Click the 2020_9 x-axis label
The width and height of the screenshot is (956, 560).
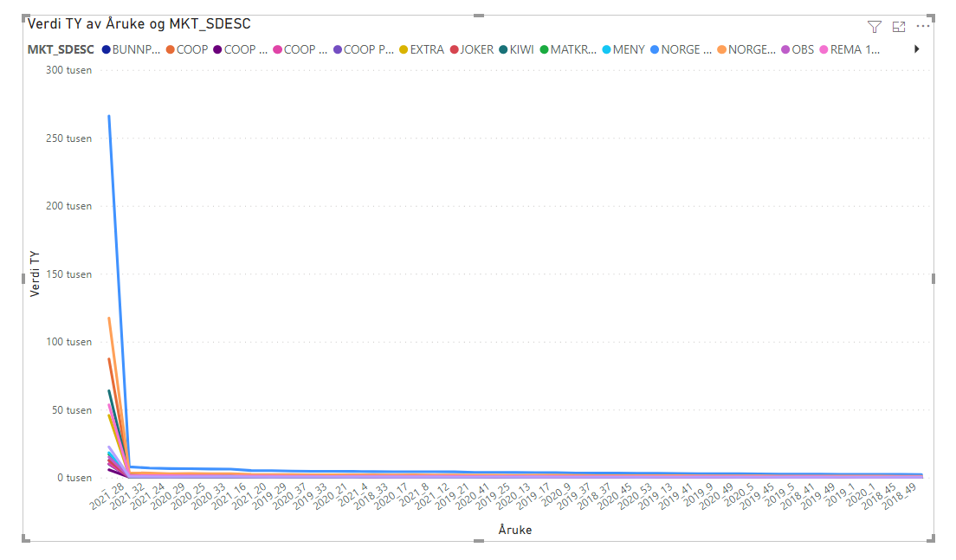point(557,494)
